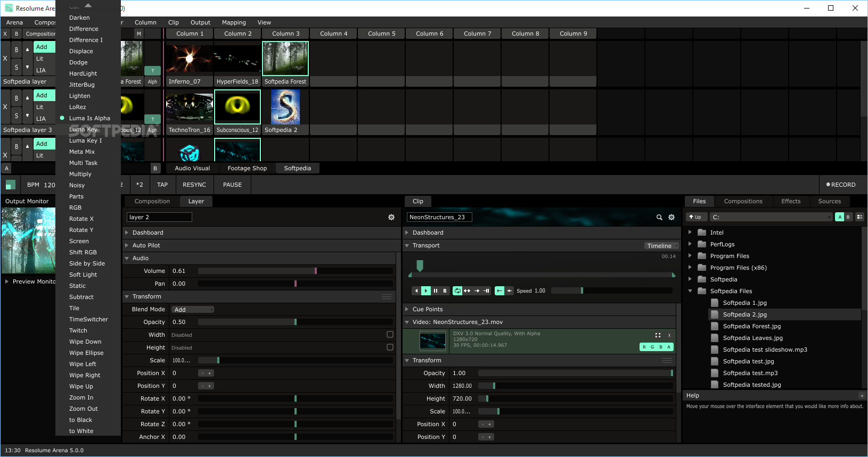The image size is (868, 457).
Task: Click the Clip panel search magnifier
Action: point(659,217)
